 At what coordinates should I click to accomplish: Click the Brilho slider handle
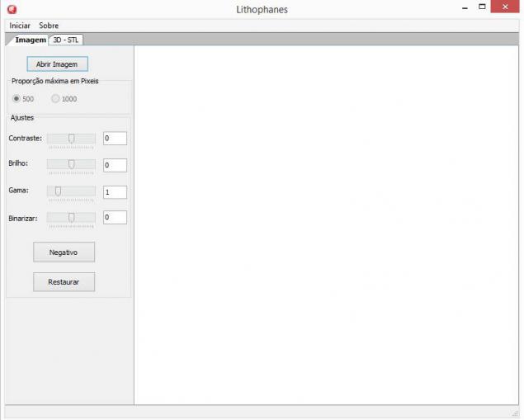[x=71, y=164]
